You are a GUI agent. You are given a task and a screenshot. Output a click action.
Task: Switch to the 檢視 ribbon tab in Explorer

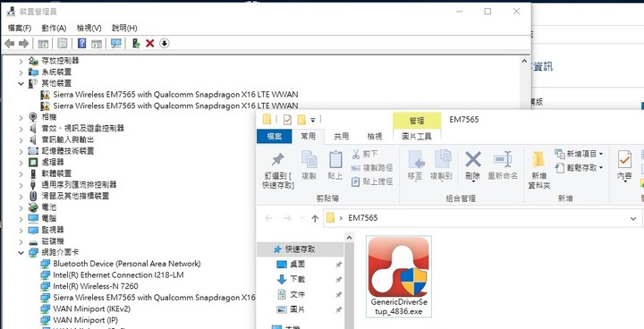(x=374, y=137)
